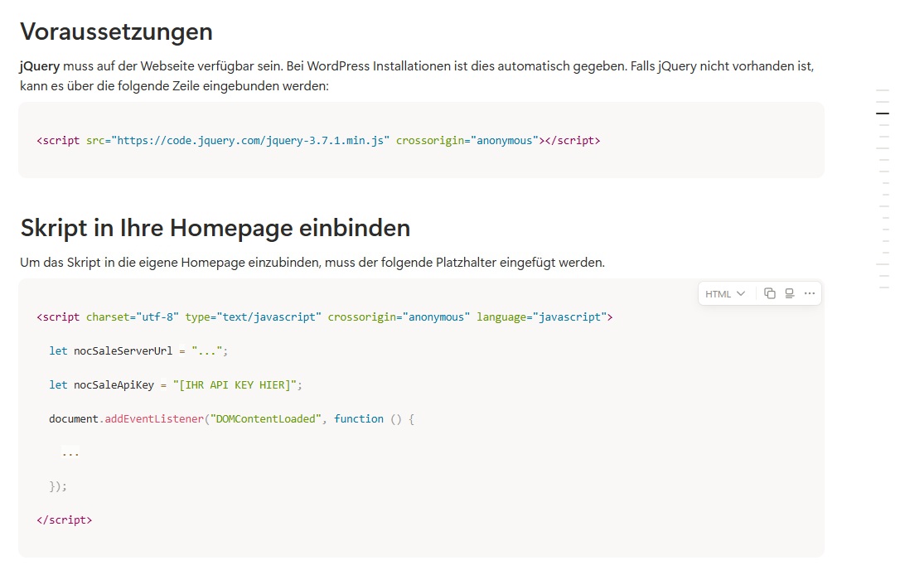Screen dimensions: 924x575
Task: Click the jQuery CDN URL in code
Action: pyautogui.click(x=252, y=141)
